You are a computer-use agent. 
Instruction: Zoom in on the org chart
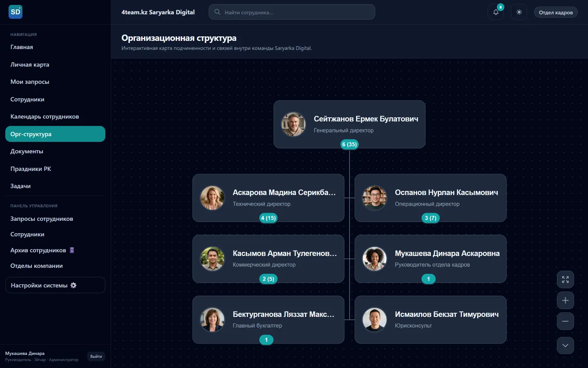[565, 301]
